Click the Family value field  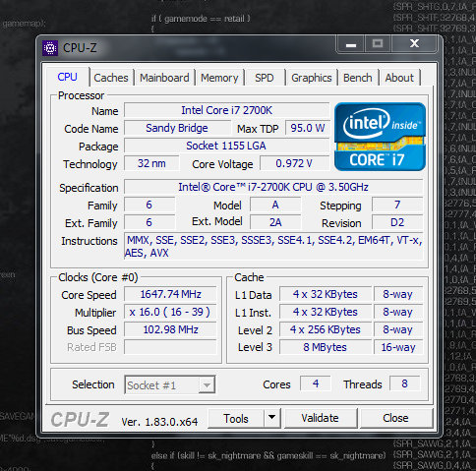[x=149, y=205]
